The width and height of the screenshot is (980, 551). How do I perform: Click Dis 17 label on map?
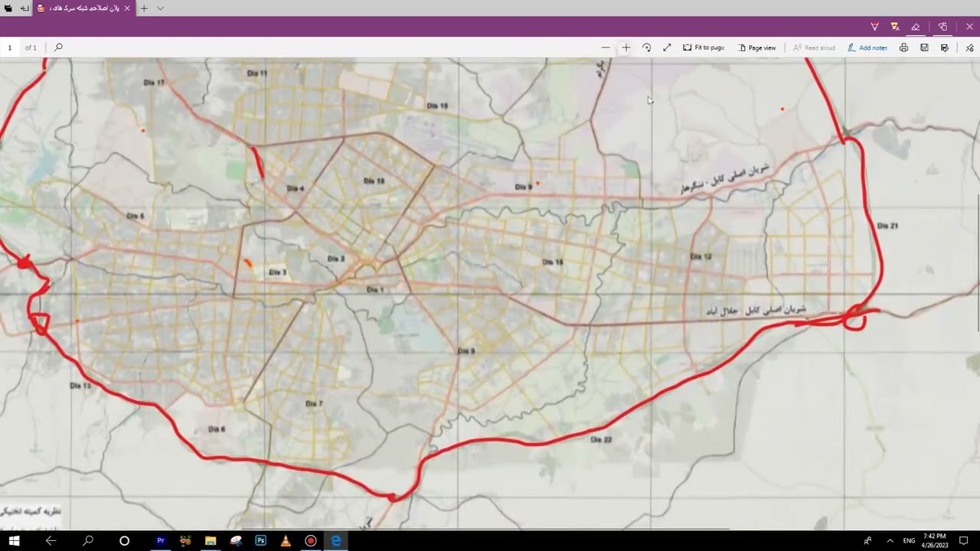point(155,82)
